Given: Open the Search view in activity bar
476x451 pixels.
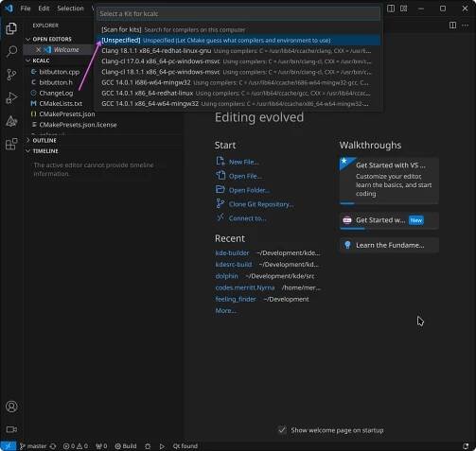Looking at the screenshot, I should coord(11,51).
